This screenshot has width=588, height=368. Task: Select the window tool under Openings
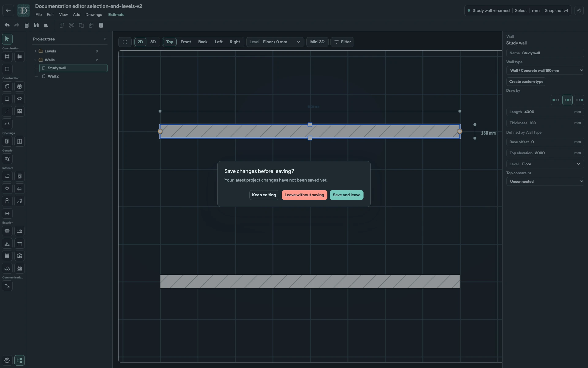[20, 141]
